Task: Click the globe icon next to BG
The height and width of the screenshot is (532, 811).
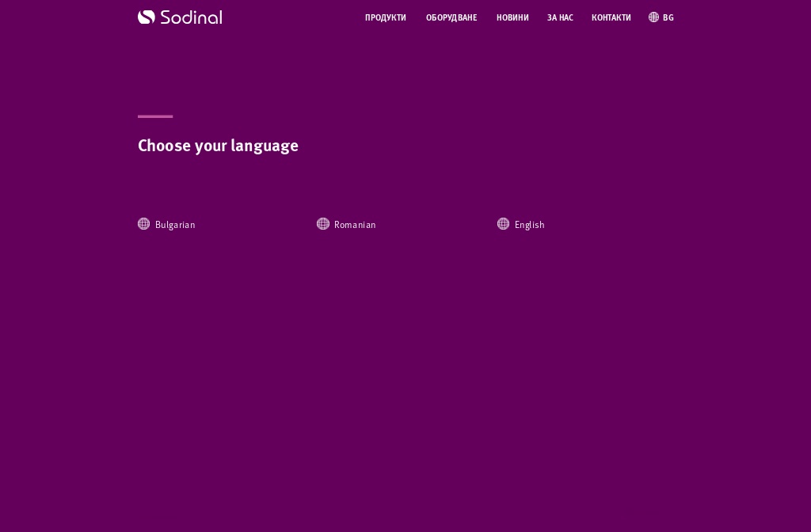Action: click(653, 17)
